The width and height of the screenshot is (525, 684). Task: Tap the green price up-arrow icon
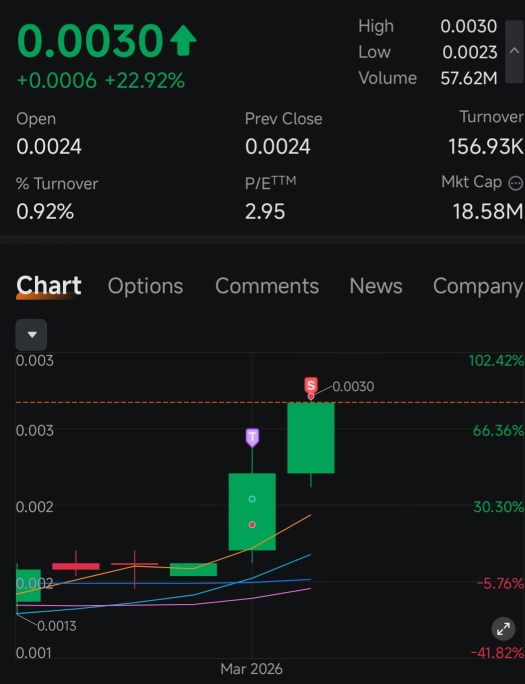tap(183, 41)
